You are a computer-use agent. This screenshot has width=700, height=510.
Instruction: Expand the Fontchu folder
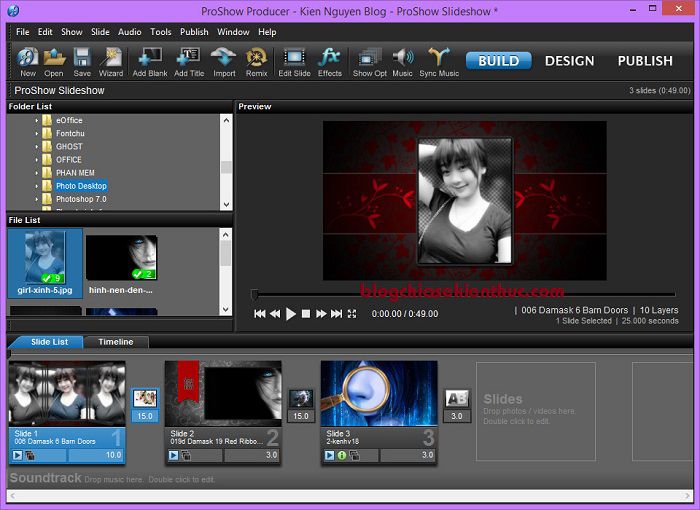(x=37, y=134)
